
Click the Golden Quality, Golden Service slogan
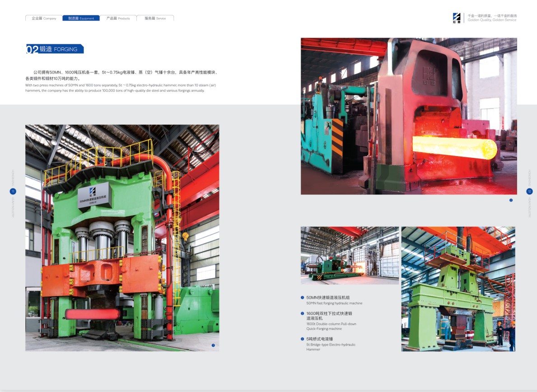coord(492,20)
